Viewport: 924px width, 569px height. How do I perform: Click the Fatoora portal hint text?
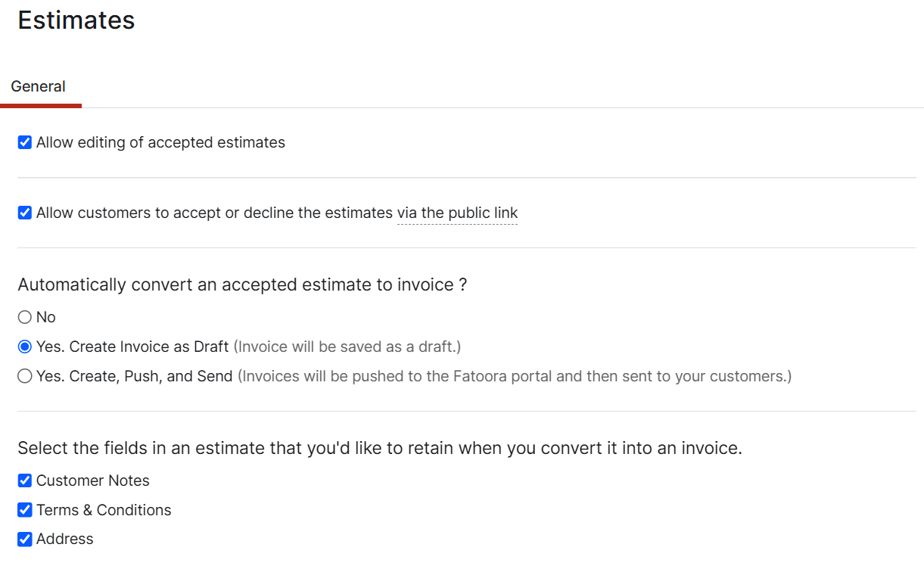(x=515, y=377)
